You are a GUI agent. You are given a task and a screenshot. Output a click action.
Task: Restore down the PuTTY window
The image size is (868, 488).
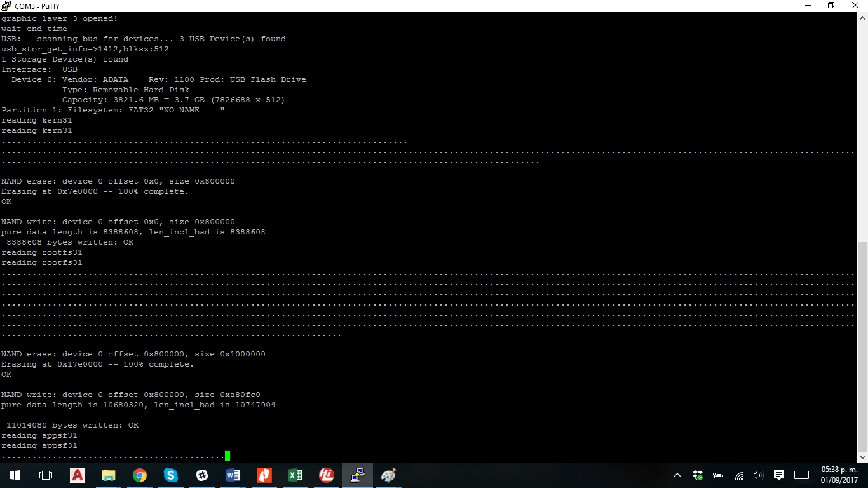[831, 6]
